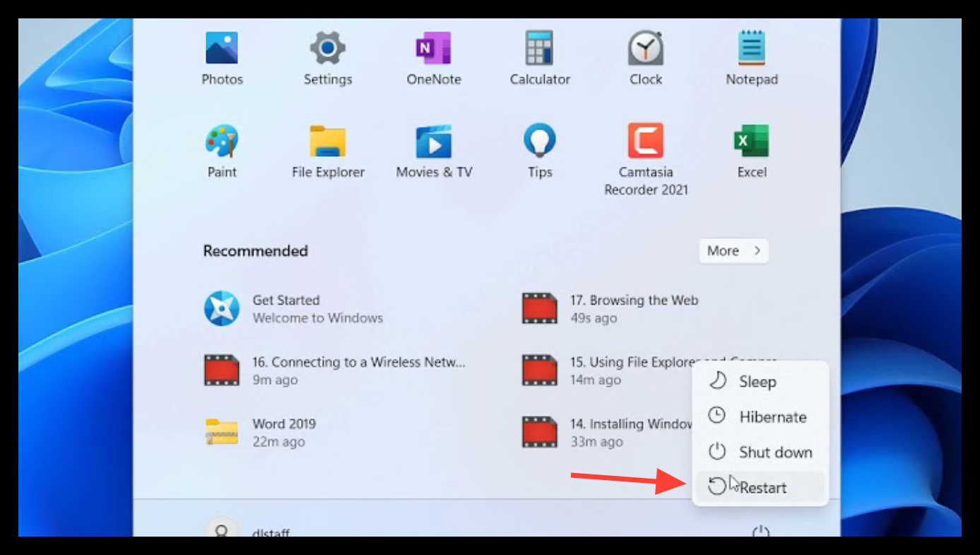This screenshot has width=980, height=555.
Task: Launch Camtasia Recorder 2021
Action: point(646,140)
